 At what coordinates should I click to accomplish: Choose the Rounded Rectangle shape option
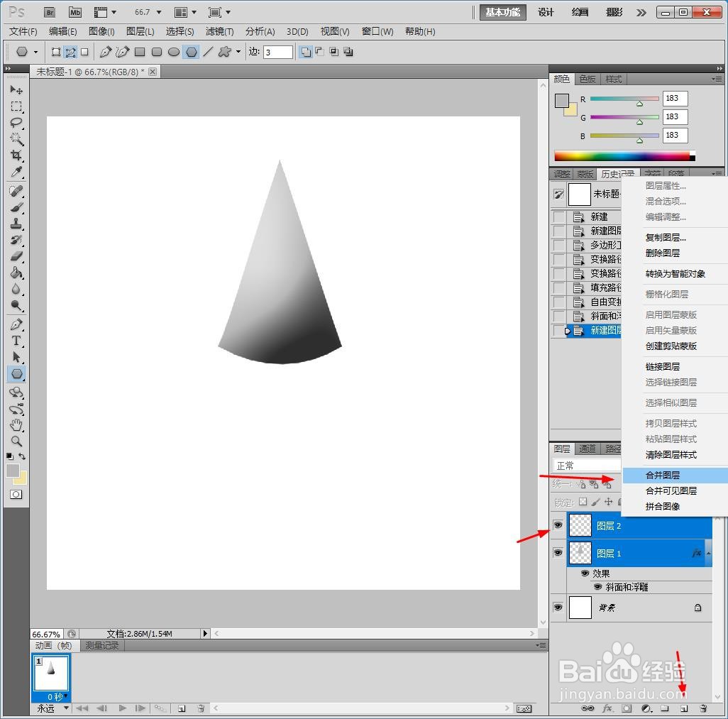point(157,52)
